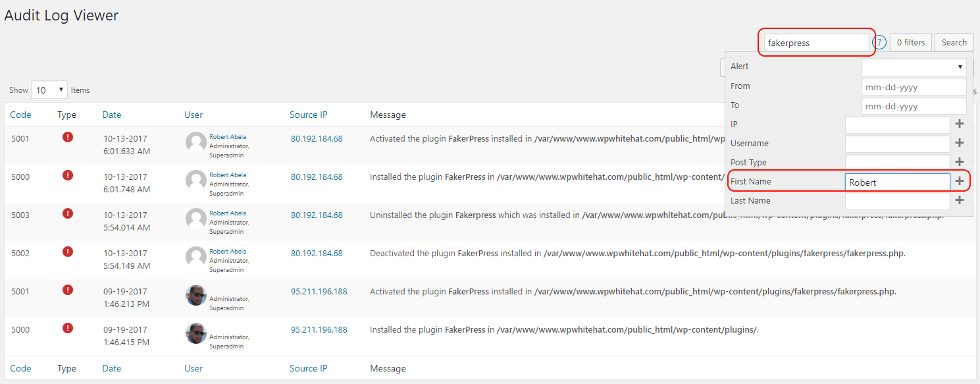Click the help question mark icon
The height and width of the screenshot is (384, 980).
pyautogui.click(x=880, y=43)
